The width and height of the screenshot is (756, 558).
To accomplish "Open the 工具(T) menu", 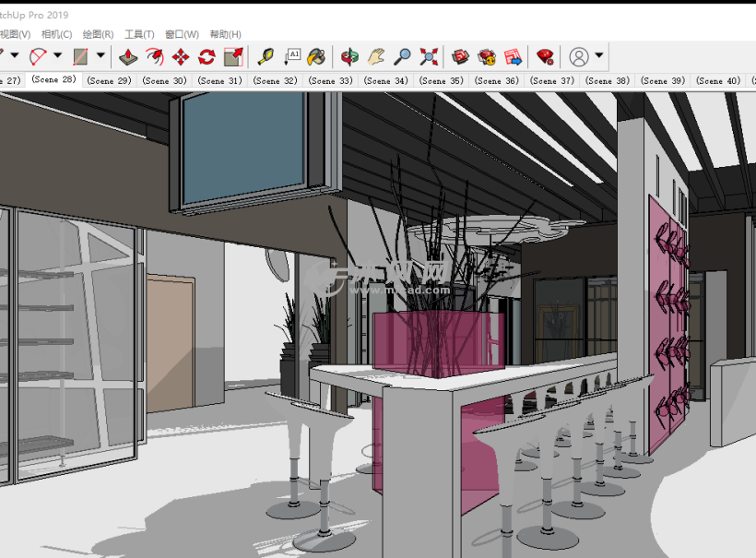I will click(x=139, y=34).
